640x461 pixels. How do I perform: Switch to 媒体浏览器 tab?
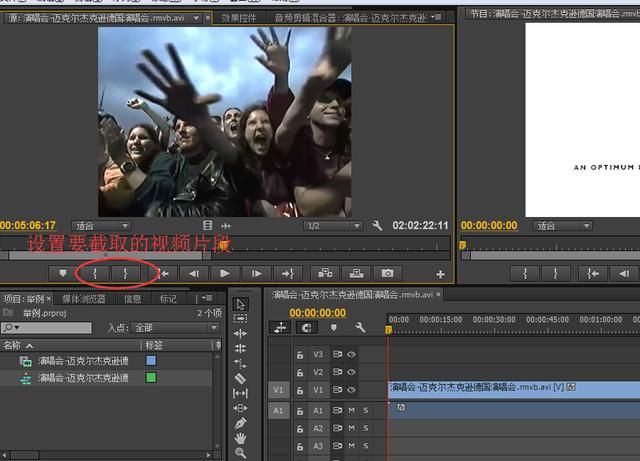coord(83,298)
